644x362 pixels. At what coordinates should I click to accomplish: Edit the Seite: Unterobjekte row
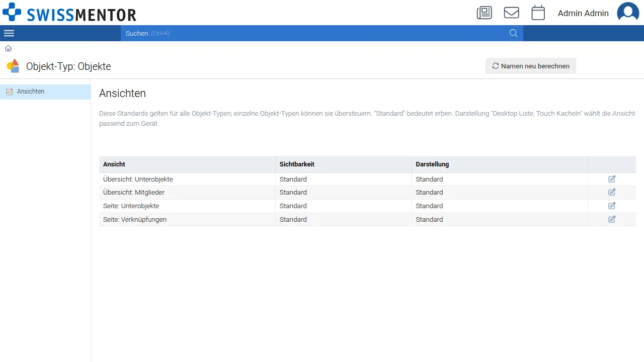(x=612, y=206)
